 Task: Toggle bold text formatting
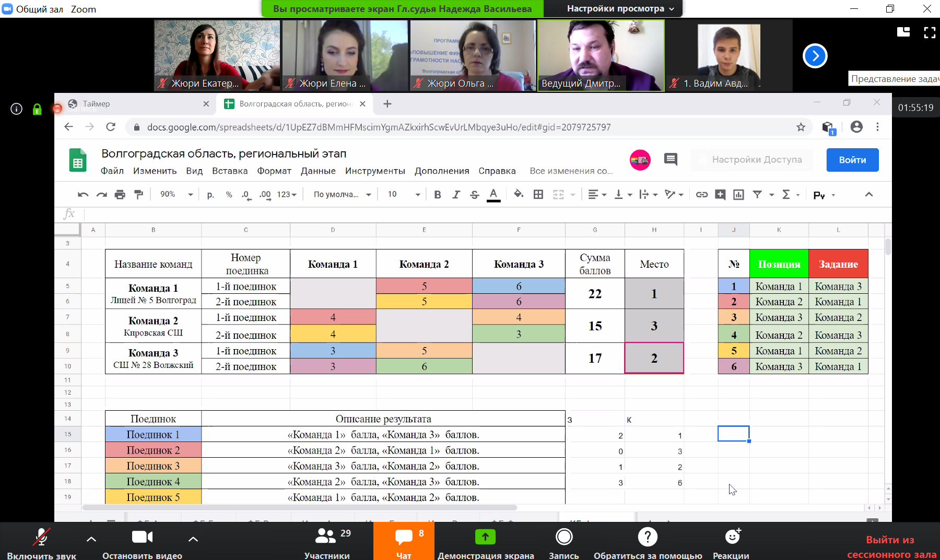tap(438, 195)
